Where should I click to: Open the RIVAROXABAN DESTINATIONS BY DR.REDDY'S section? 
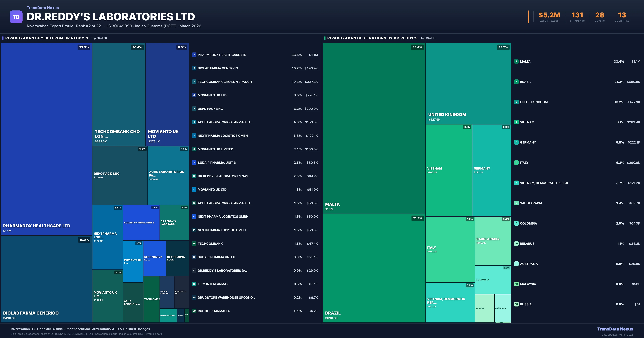pos(372,38)
